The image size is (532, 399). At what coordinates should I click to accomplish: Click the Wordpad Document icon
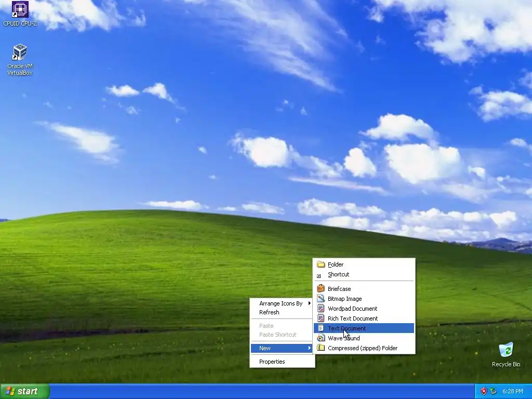coord(321,309)
